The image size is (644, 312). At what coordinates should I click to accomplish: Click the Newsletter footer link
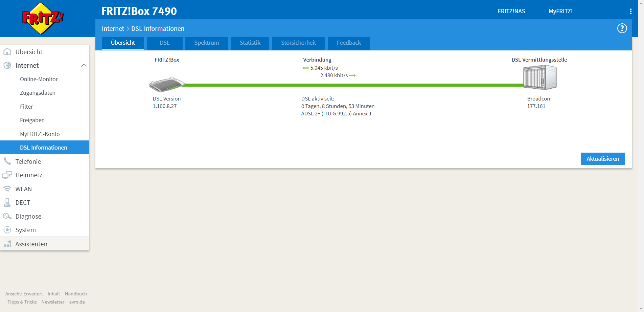point(53,302)
